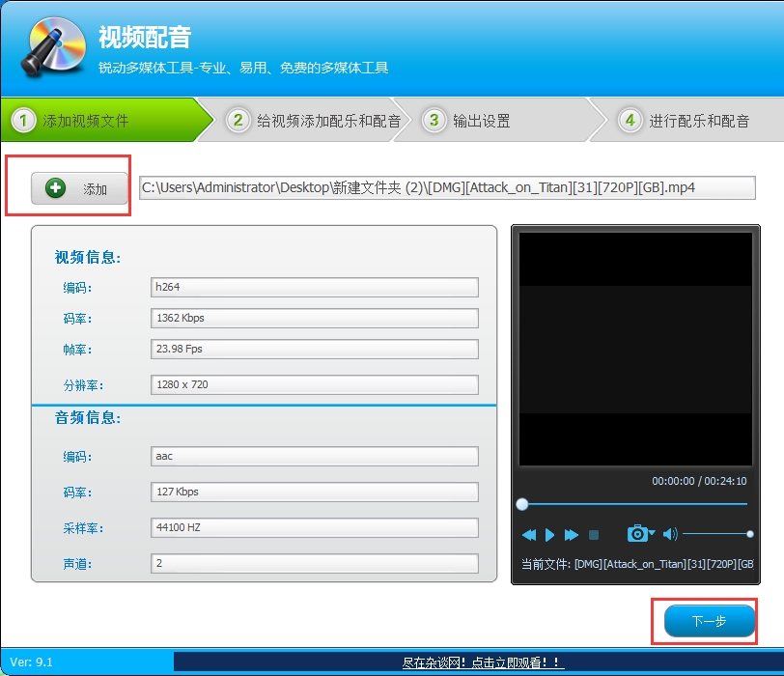Click the 分辨率 label
Viewport: 784px width, 676px height.
[x=83, y=385]
